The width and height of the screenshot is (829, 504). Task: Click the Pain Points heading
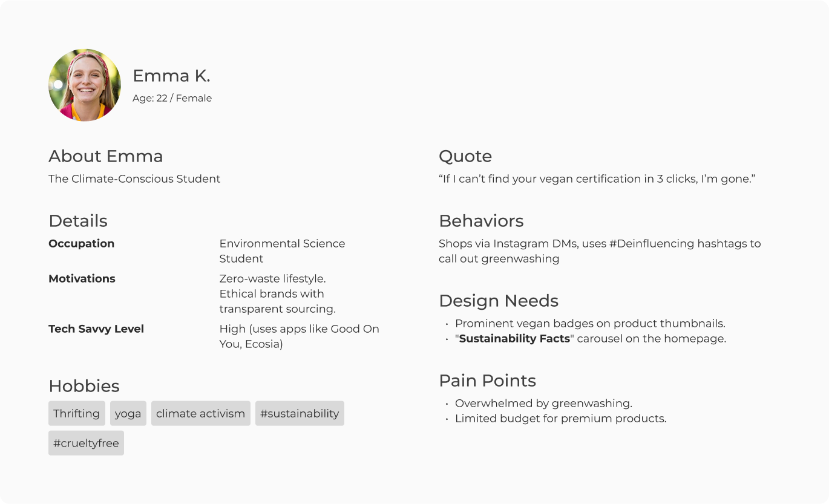click(x=487, y=381)
